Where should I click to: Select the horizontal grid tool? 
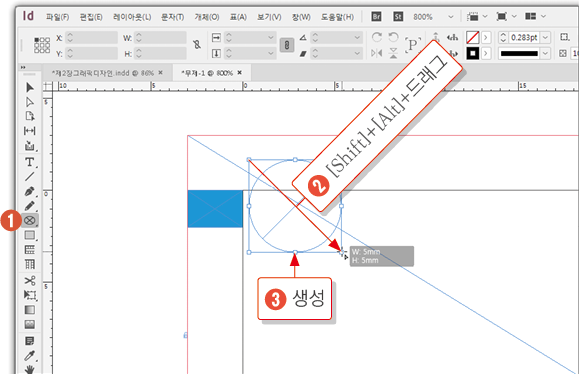(x=30, y=250)
